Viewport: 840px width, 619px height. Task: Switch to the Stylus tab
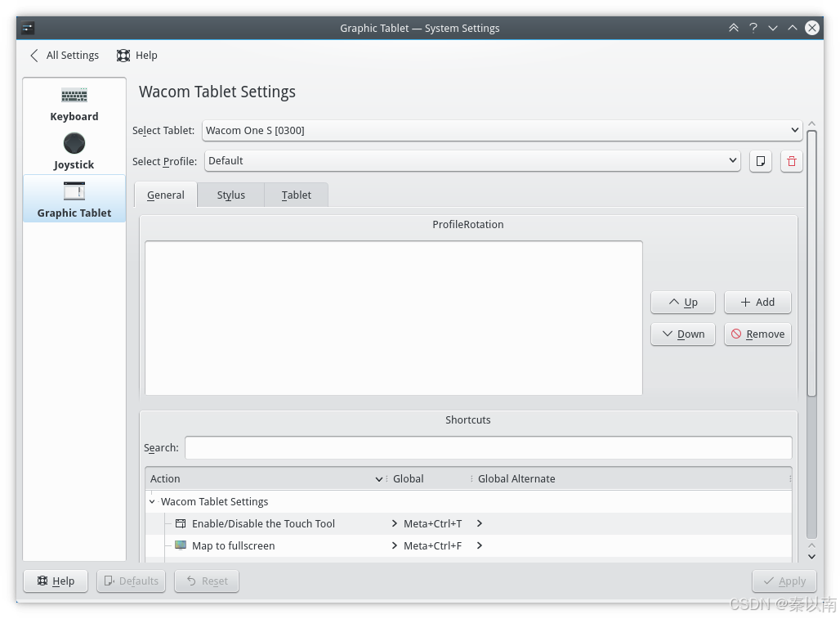pos(231,195)
